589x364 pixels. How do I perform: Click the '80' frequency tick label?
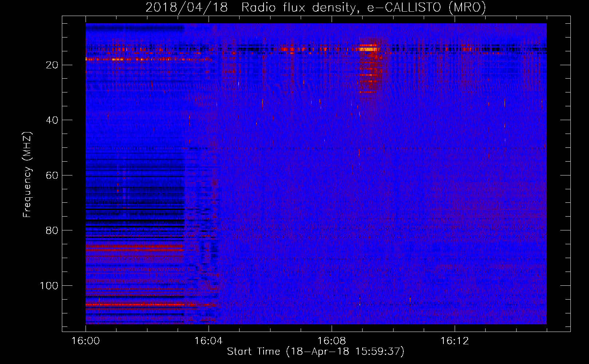coord(52,230)
